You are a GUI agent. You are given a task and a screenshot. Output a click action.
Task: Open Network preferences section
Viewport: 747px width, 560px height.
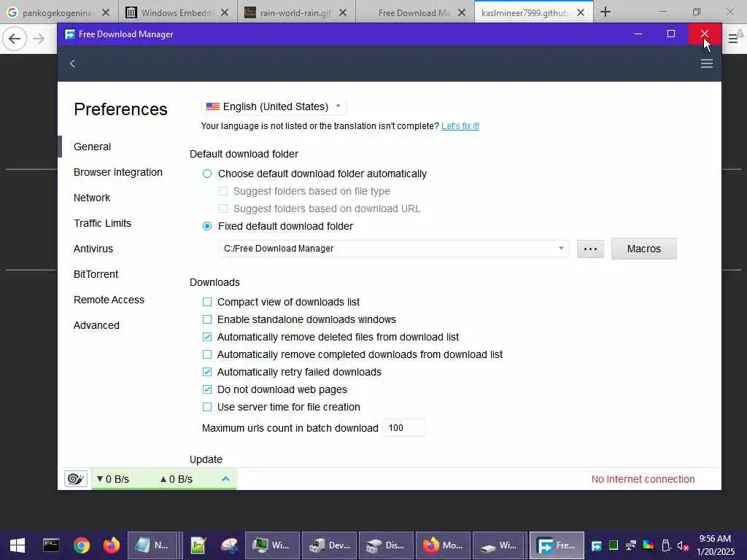[92, 198]
